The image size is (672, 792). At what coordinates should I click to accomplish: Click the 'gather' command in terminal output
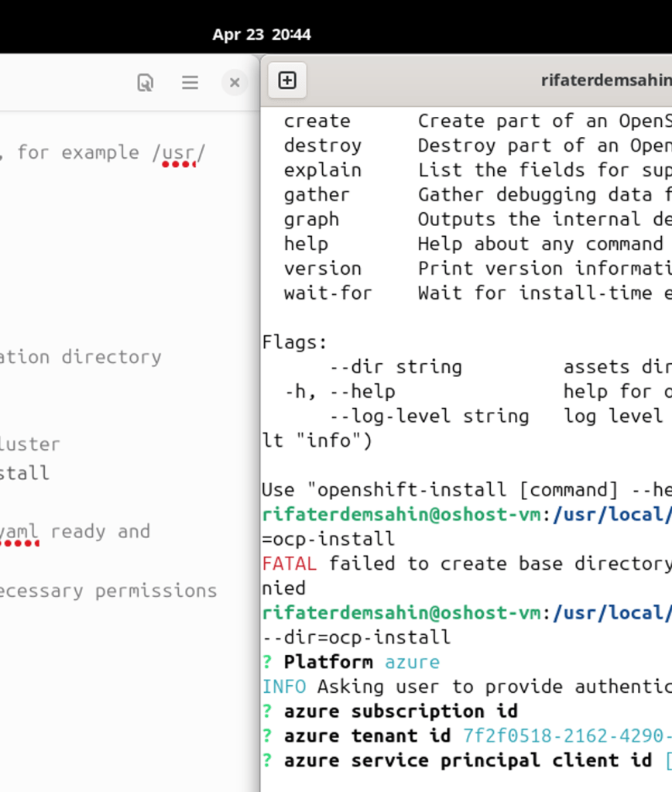[x=317, y=194]
